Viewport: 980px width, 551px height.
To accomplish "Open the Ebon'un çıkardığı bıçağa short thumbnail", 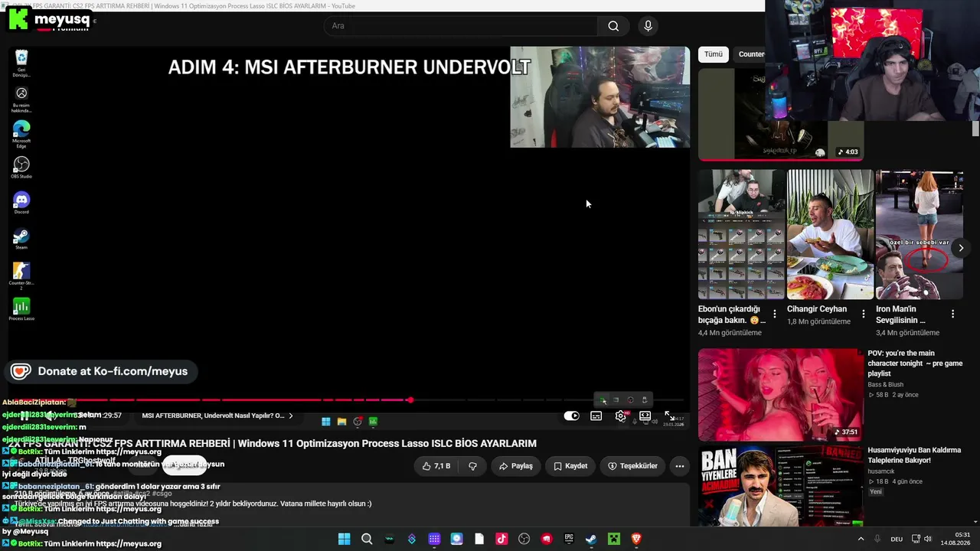I will pos(741,234).
